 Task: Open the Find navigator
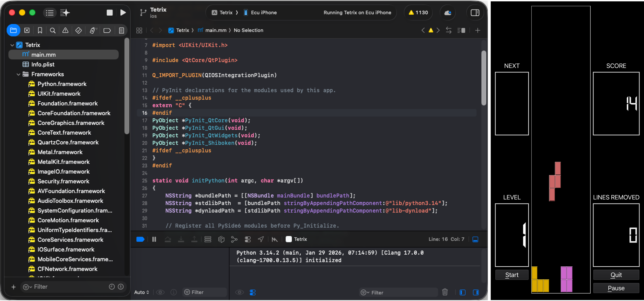click(x=53, y=31)
